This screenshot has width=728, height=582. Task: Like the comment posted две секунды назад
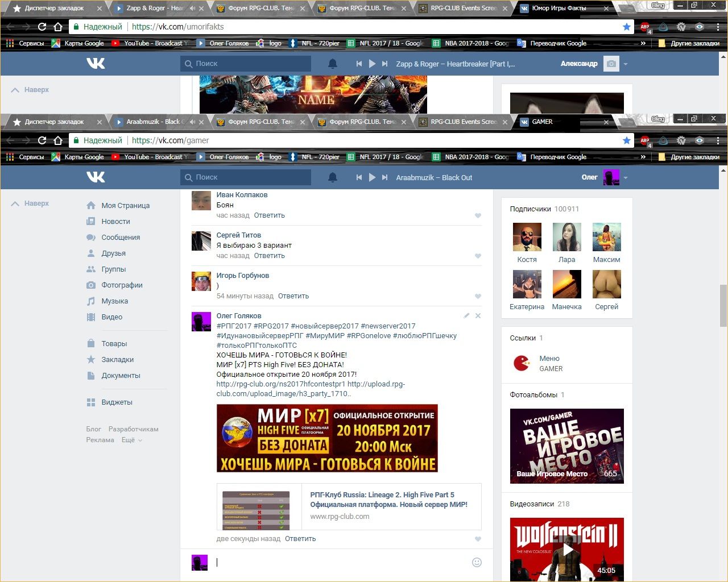coord(478,539)
